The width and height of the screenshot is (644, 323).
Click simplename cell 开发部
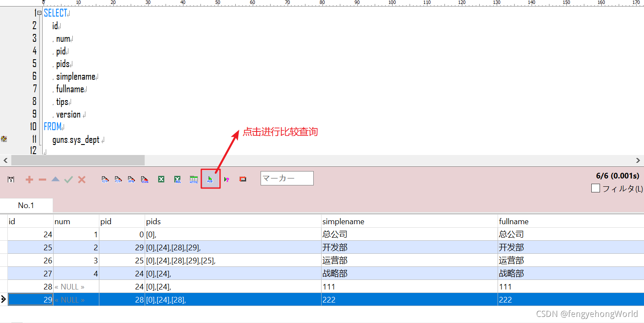[410, 247]
